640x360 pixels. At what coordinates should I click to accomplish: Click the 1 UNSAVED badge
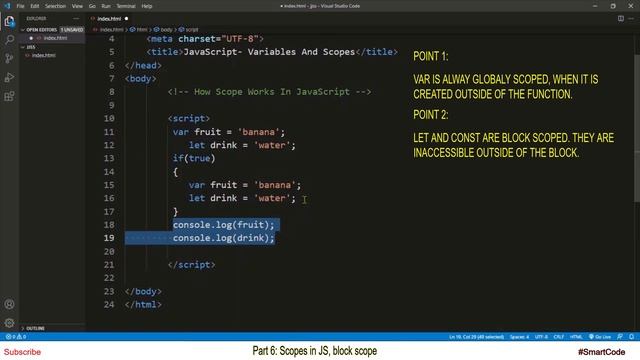click(x=72, y=30)
